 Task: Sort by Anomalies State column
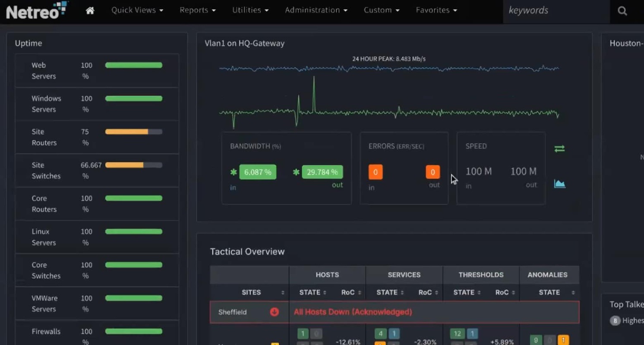pos(573,292)
